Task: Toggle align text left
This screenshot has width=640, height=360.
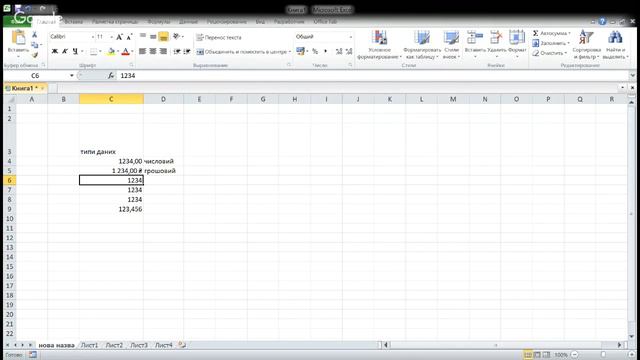Action: (x=142, y=51)
